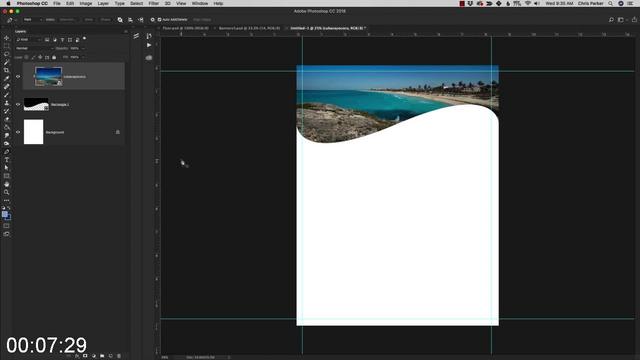
Task: Open the layer filter Kind dropdown
Action: pos(28,40)
